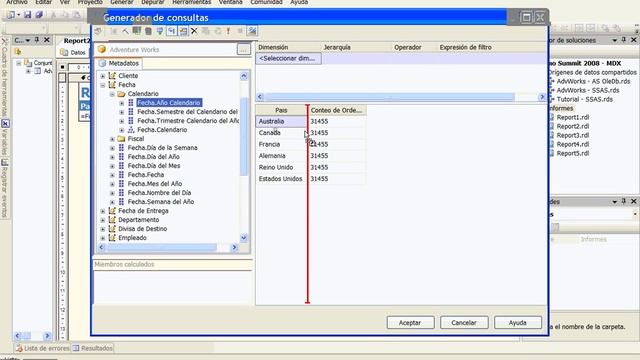640x360 pixels.
Task: Open solution explorer panel dropdown arrow
Action: 614,40
